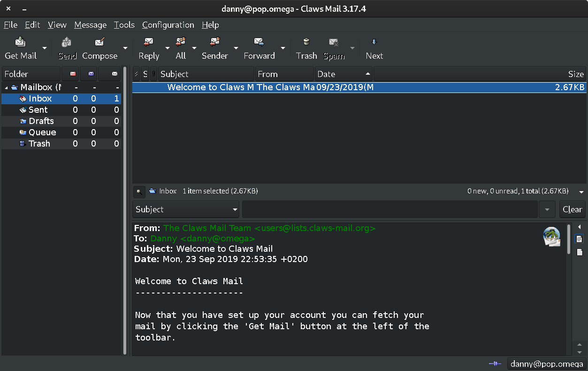Viewport: 588px width, 371px height.
Task: Click the attachment column header icon
Action: pyautogui.click(x=154, y=74)
